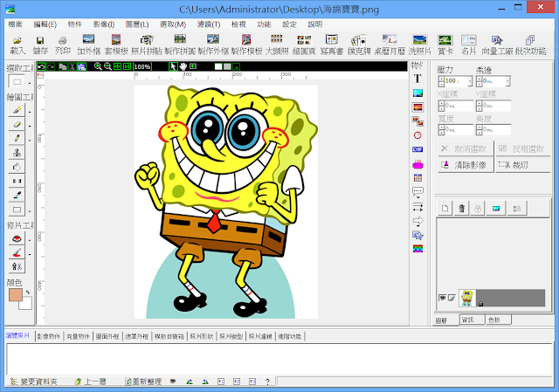Click the zoom in magnifier icon

[98, 66]
